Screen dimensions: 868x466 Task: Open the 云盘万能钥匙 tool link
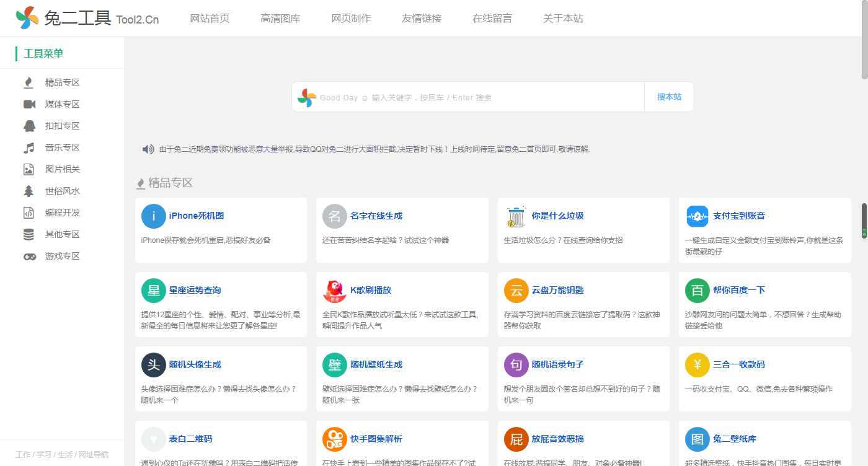tap(558, 290)
